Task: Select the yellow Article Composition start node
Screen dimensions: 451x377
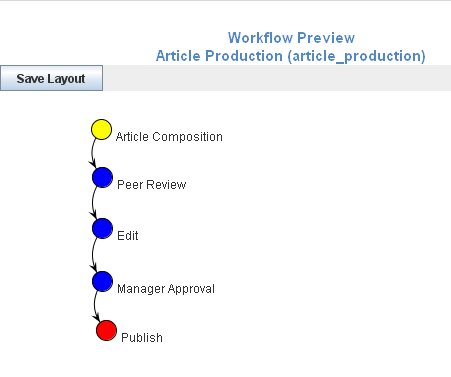Action: pos(101,129)
